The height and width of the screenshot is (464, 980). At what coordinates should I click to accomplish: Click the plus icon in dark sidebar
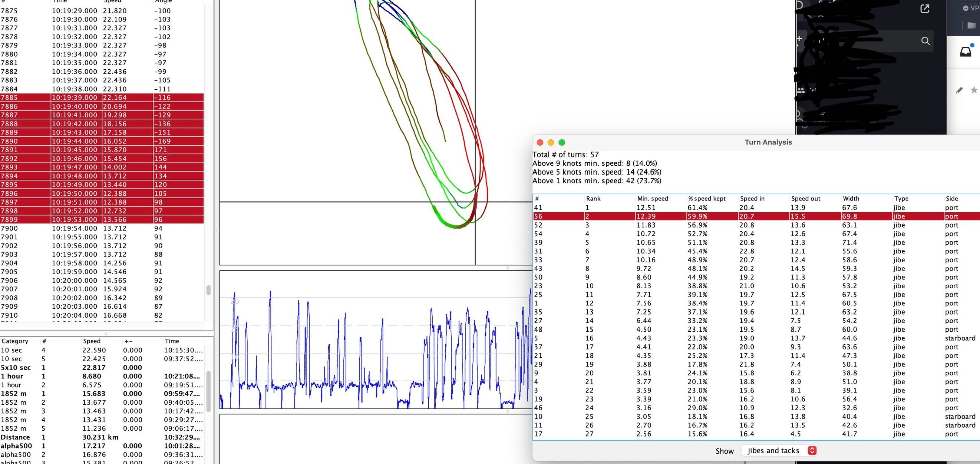tap(799, 39)
